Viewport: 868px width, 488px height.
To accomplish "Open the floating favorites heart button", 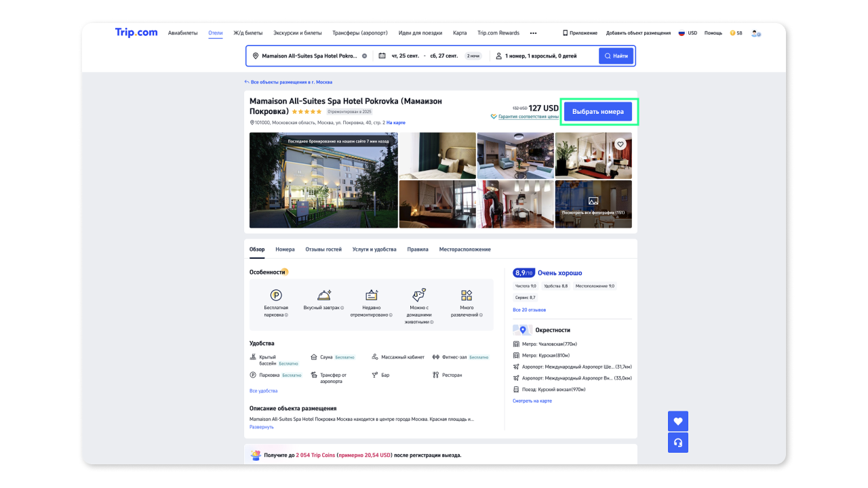I will point(678,421).
